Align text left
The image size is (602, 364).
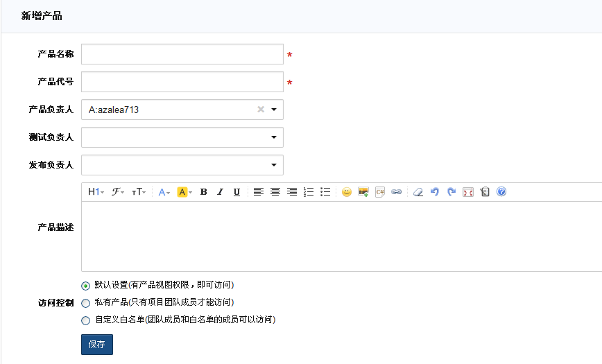pos(259,191)
